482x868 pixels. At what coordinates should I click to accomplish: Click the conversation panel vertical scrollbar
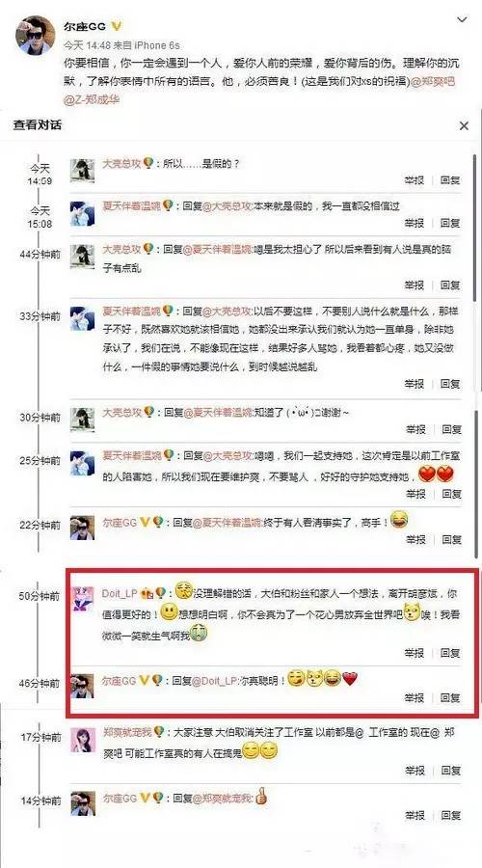475,354
